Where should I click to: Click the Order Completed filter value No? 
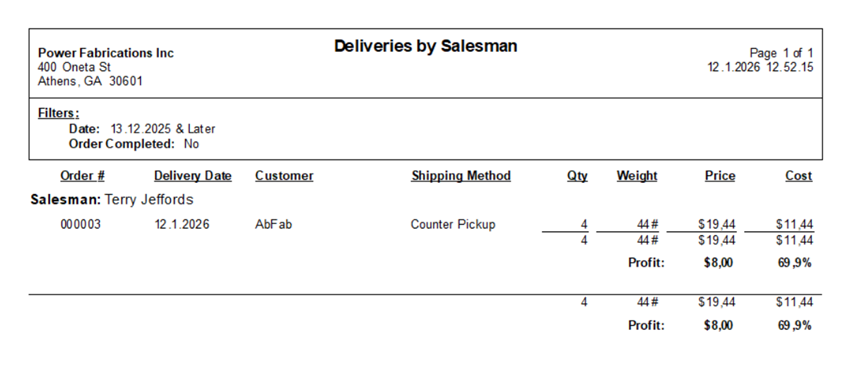point(191,144)
